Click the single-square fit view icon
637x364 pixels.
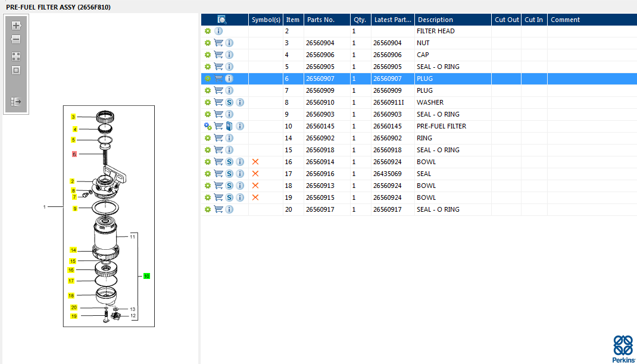tap(16, 70)
